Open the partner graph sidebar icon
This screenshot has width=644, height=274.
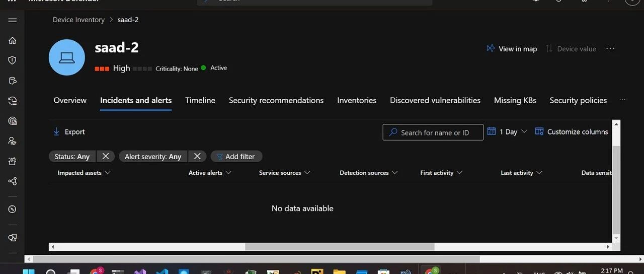[13, 181]
